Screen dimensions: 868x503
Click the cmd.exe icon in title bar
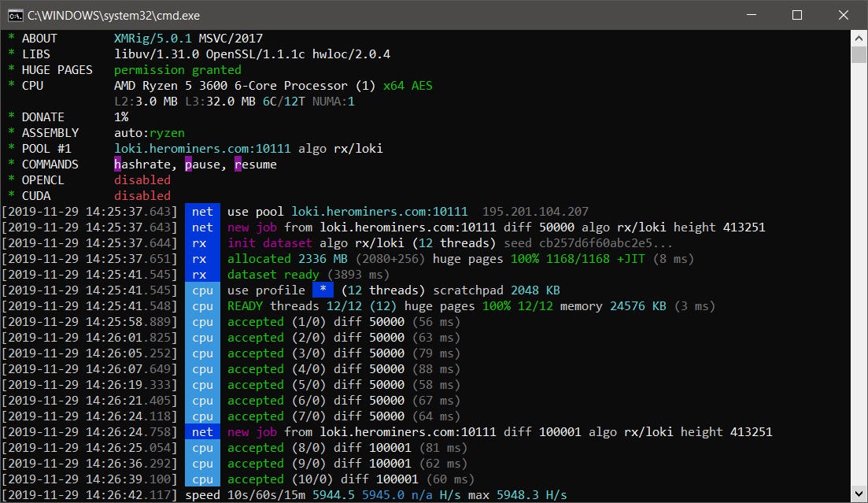pos(15,15)
